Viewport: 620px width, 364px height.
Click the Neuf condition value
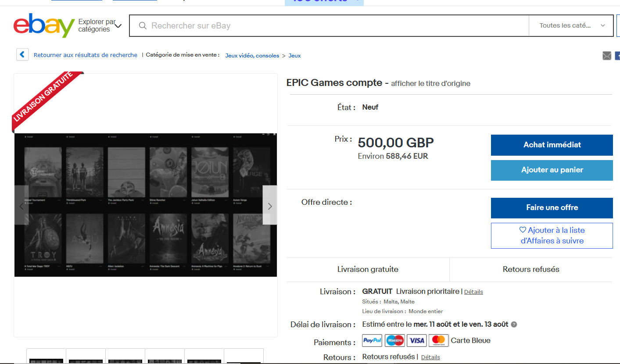[x=370, y=107]
